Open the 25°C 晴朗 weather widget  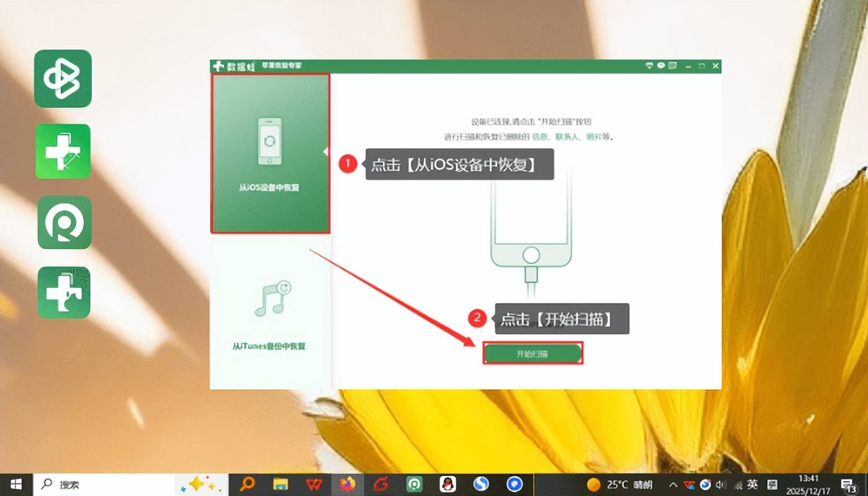[x=620, y=484]
